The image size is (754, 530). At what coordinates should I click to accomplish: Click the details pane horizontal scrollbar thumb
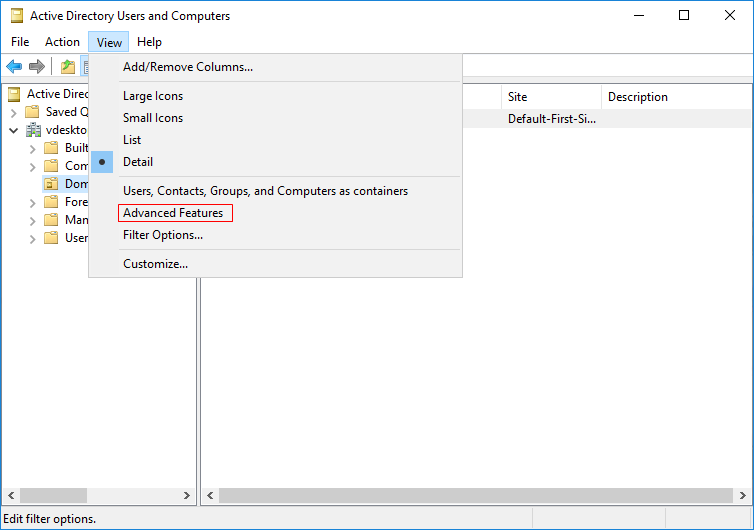pos(476,495)
